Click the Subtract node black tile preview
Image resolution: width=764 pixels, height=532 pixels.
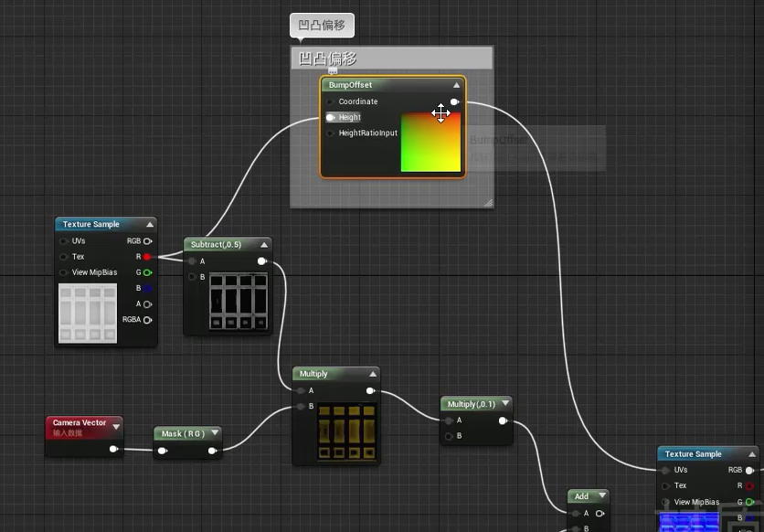point(239,302)
